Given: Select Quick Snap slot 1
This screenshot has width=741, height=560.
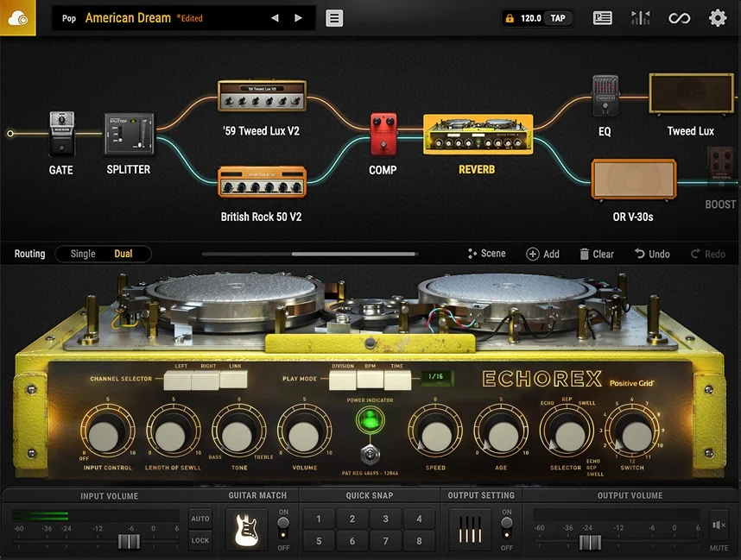Looking at the screenshot, I should tap(319, 519).
